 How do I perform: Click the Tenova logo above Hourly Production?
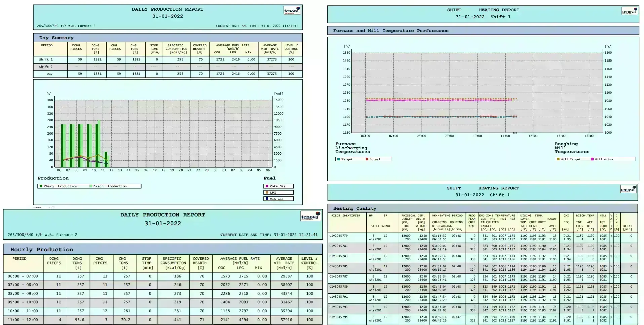pos(311,216)
